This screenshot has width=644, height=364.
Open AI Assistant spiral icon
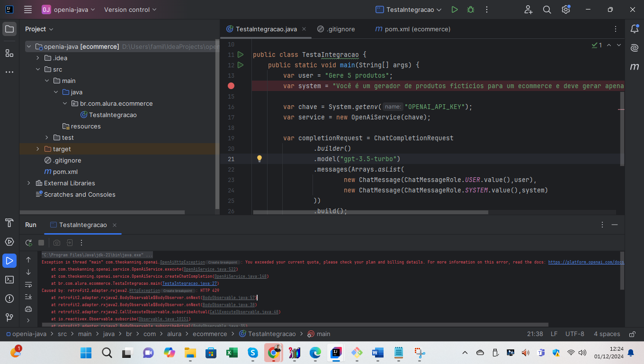tap(635, 48)
